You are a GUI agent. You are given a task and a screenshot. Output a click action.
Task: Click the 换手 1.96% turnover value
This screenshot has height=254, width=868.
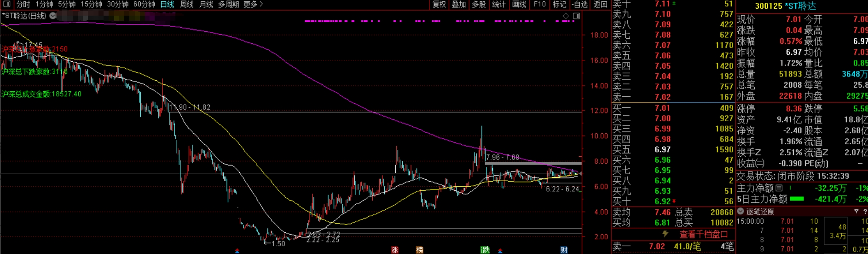tap(791, 142)
